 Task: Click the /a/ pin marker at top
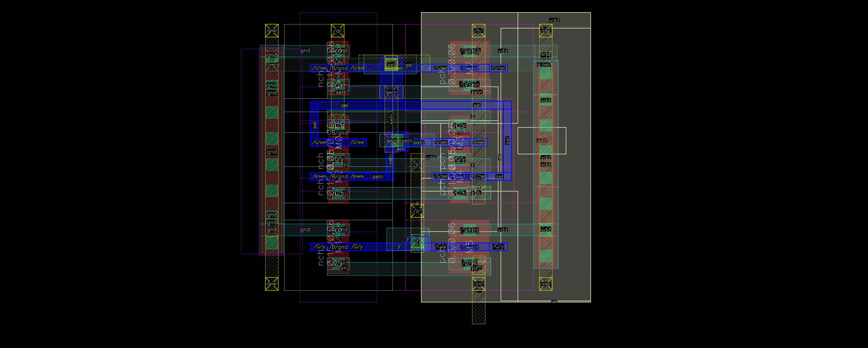pos(337,31)
